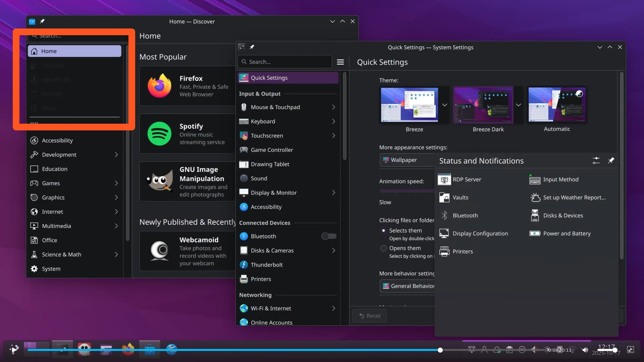The height and width of the screenshot is (362, 644).
Task: Select the "Selects them" radio option
Action: click(383, 231)
